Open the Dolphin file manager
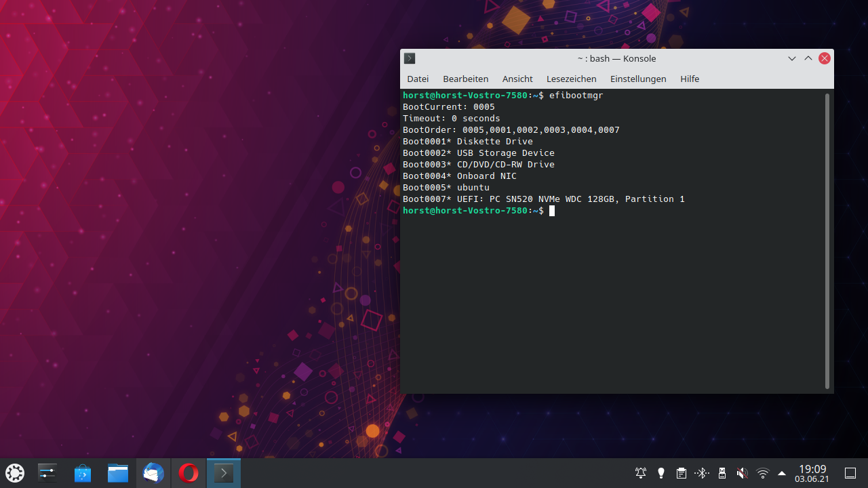The height and width of the screenshot is (488, 868). pos(118,473)
